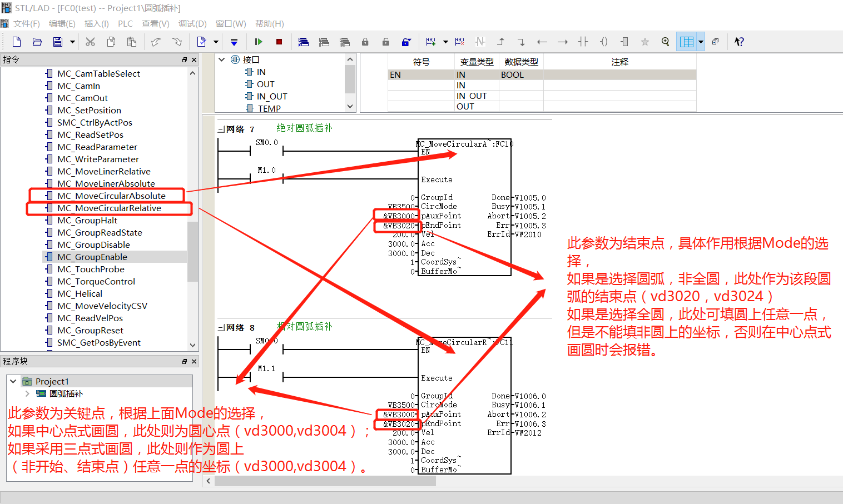The image size is (843, 504).
Task: Click the blue Download arrow icon
Action: click(x=234, y=42)
